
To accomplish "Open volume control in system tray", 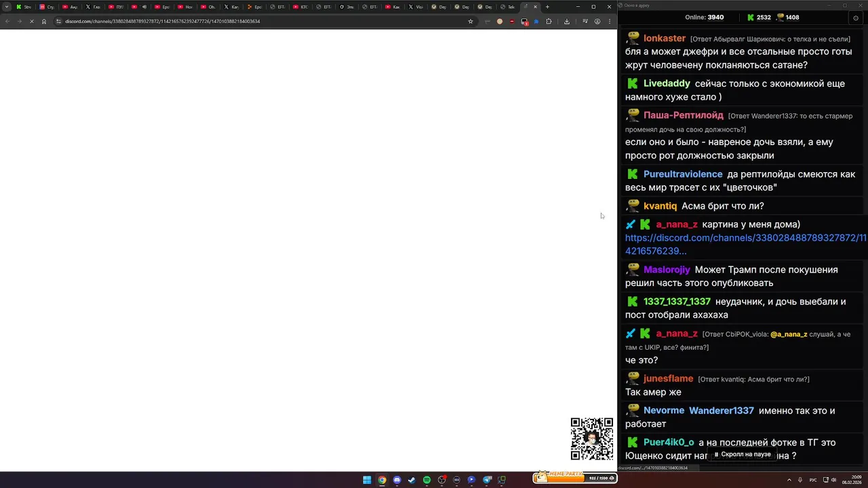I will pyautogui.click(x=833, y=480).
